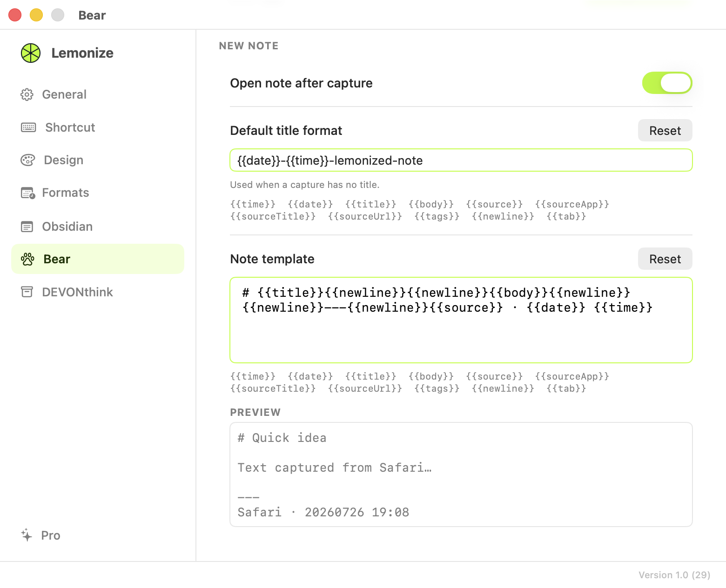Insert {{source}} token under Note template
The height and width of the screenshot is (588, 726).
click(x=494, y=376)
